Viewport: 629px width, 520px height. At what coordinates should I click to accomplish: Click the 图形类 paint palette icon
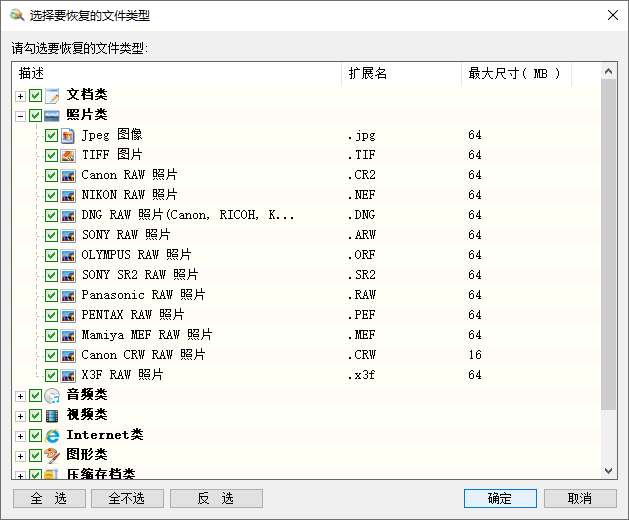[52, 455]
